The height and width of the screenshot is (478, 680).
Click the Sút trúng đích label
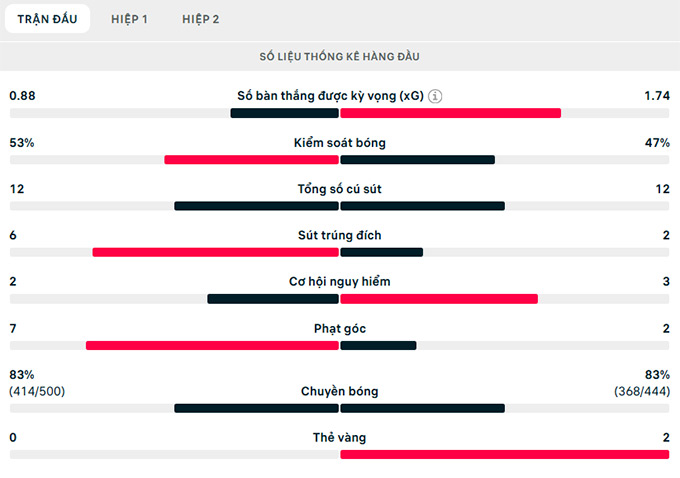click(340, 235)
